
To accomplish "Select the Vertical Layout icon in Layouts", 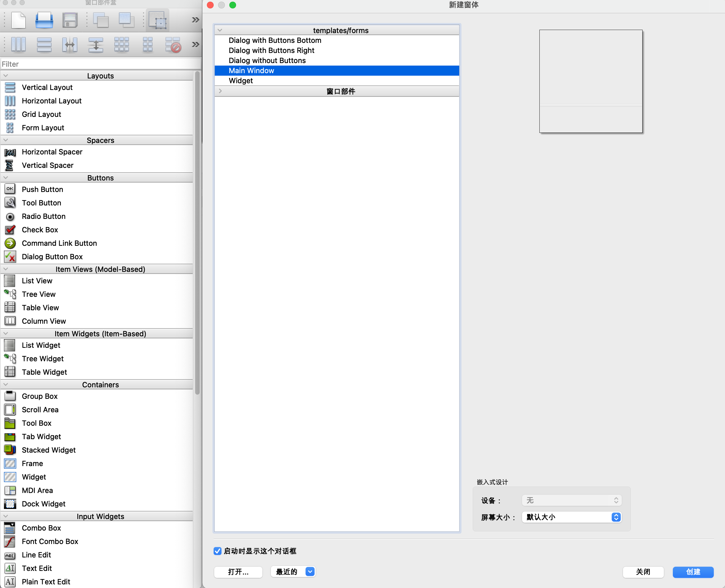I will click(10, 87).
